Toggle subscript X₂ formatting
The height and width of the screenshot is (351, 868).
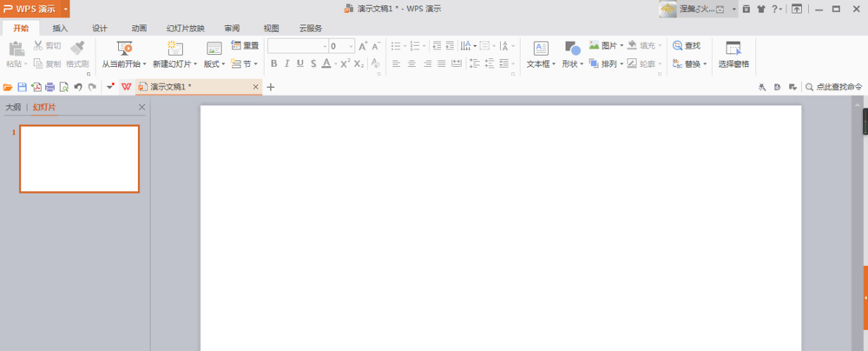[358, 63]
